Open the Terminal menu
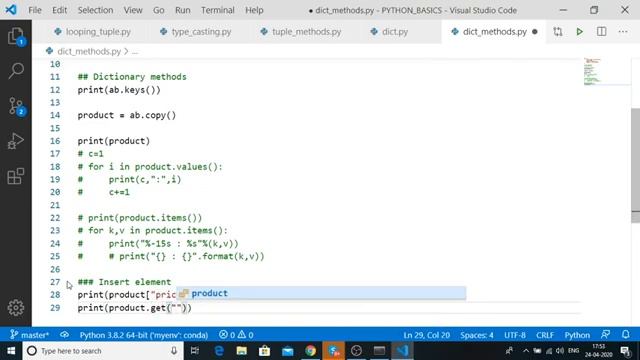This screenshot has height=360, width=640. click(218, 10)
